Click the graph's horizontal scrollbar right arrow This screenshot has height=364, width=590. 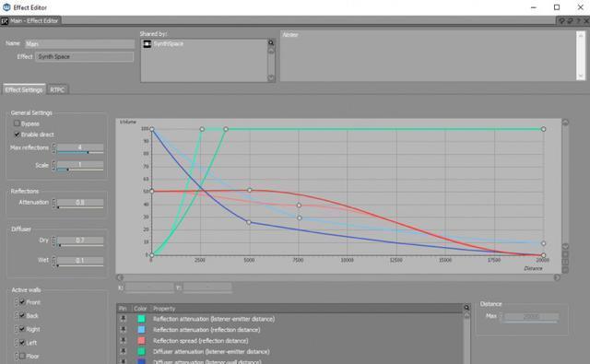click(x=557, y=277)
